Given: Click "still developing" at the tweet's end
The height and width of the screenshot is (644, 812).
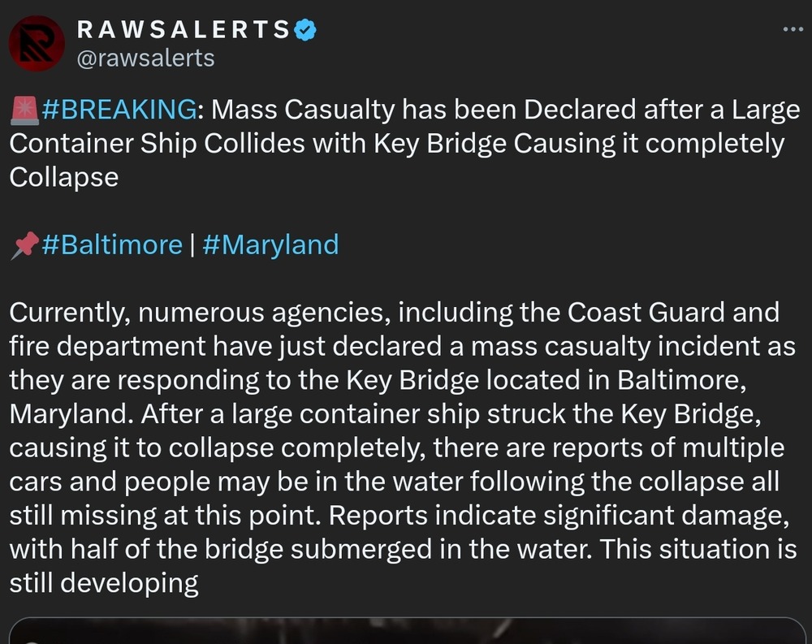Looking at the screenshot, I should (x=104, y=583).
